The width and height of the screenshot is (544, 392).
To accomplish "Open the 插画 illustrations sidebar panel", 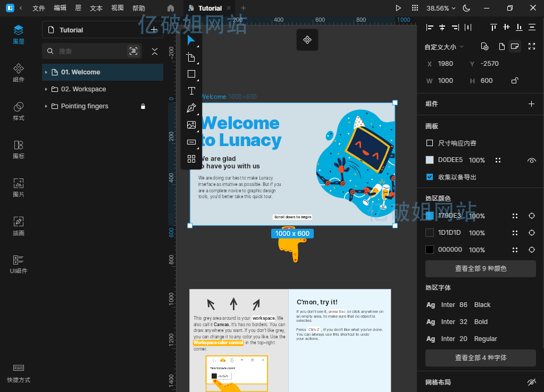I will (19, 226).
